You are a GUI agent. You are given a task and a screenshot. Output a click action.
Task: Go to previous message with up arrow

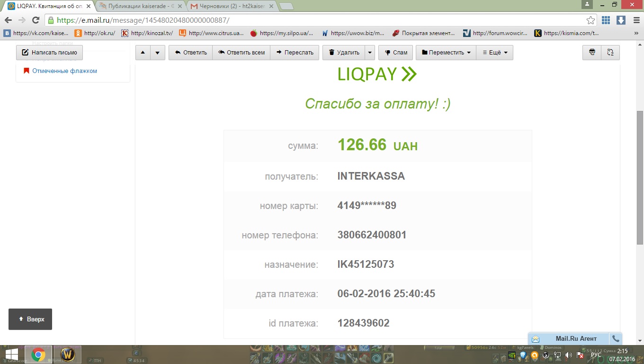[x=143, y=53]
